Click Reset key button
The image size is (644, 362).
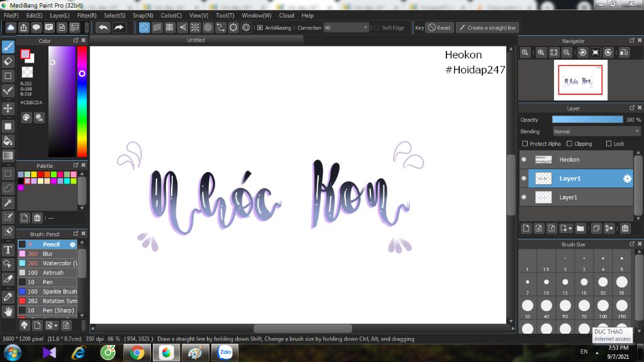click(x=439, y=28)
